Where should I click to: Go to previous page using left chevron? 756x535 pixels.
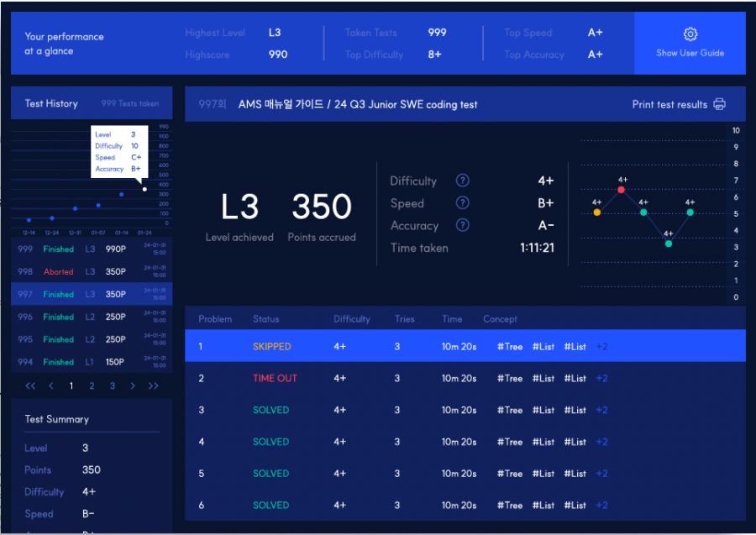[51, 386]
